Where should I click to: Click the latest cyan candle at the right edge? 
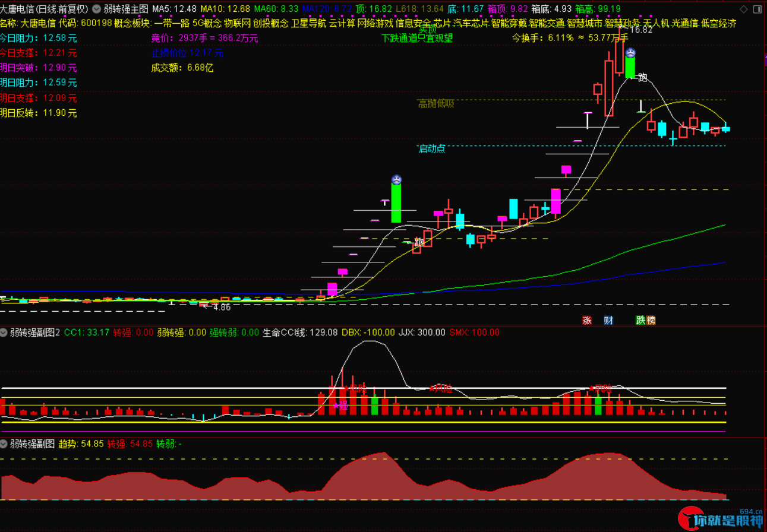(725, 128)
